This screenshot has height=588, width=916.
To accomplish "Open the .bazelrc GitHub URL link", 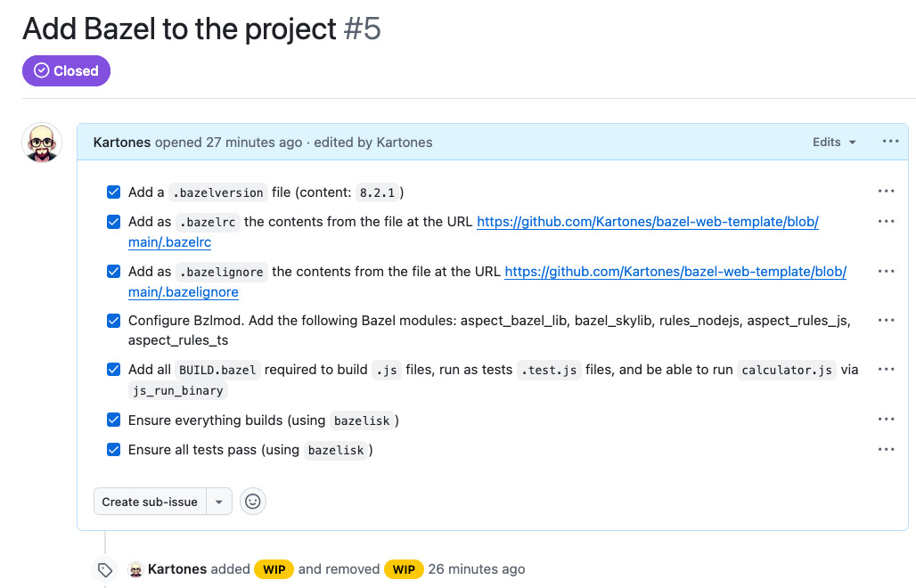I will tap(647, 222).
